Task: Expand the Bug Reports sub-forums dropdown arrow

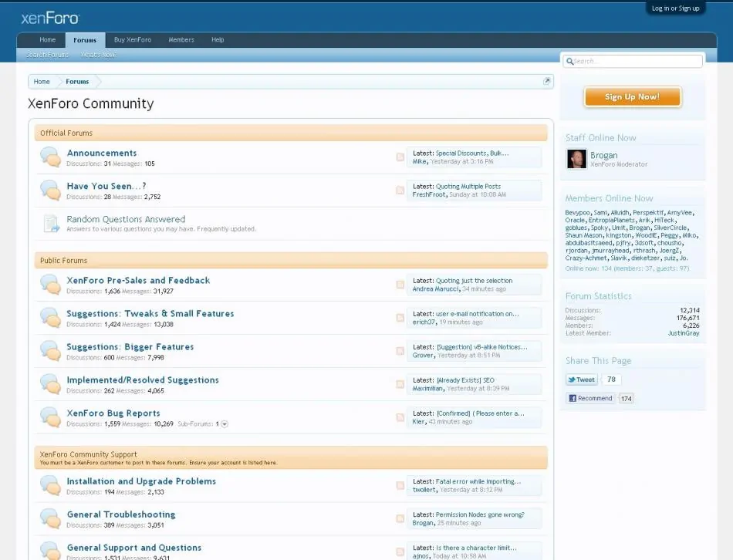Action: (225, 424)
